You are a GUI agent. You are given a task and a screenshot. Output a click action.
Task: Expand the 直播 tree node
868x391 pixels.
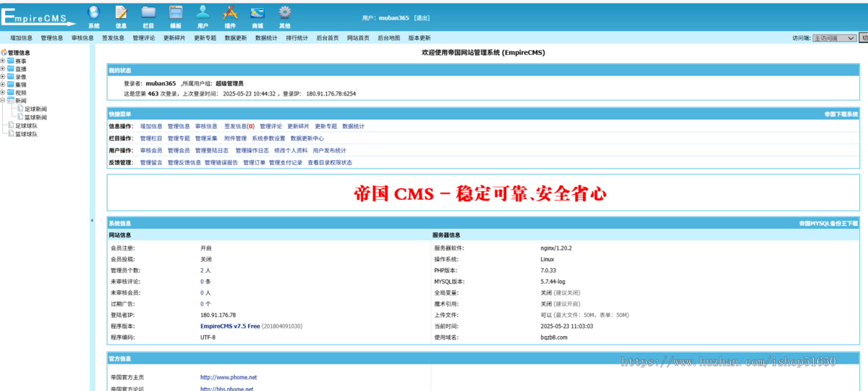(x=3, y=69)
